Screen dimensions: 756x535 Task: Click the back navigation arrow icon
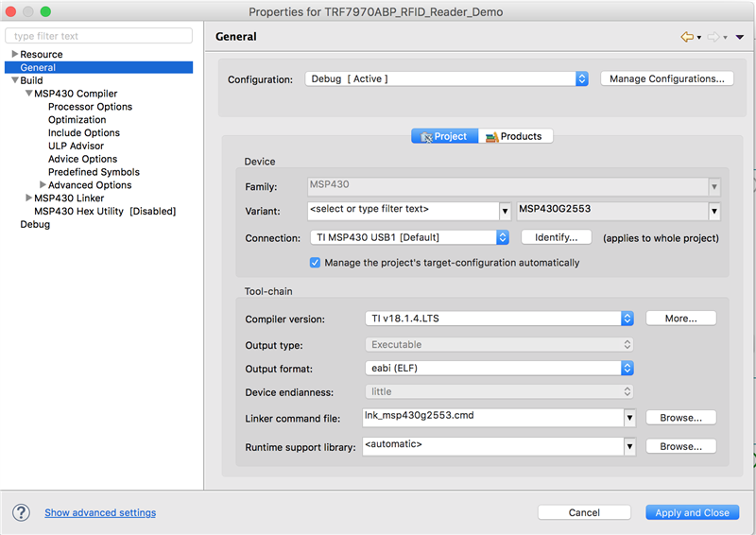click(x=686, y=37)
